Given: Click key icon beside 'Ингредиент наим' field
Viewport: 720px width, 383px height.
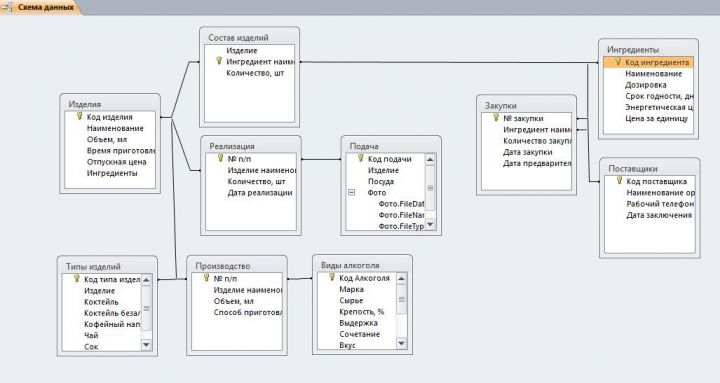Looking at the screenshot, I should point(219,61).
